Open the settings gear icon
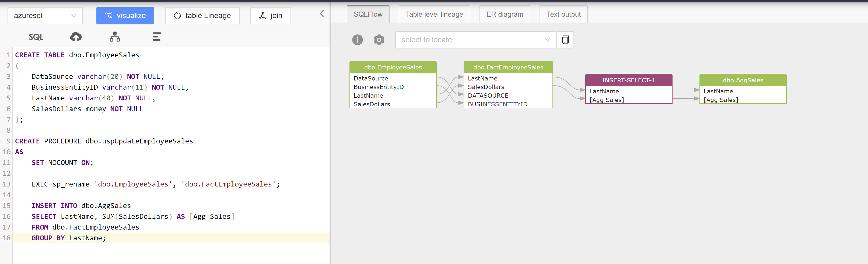 click(379, 40)
